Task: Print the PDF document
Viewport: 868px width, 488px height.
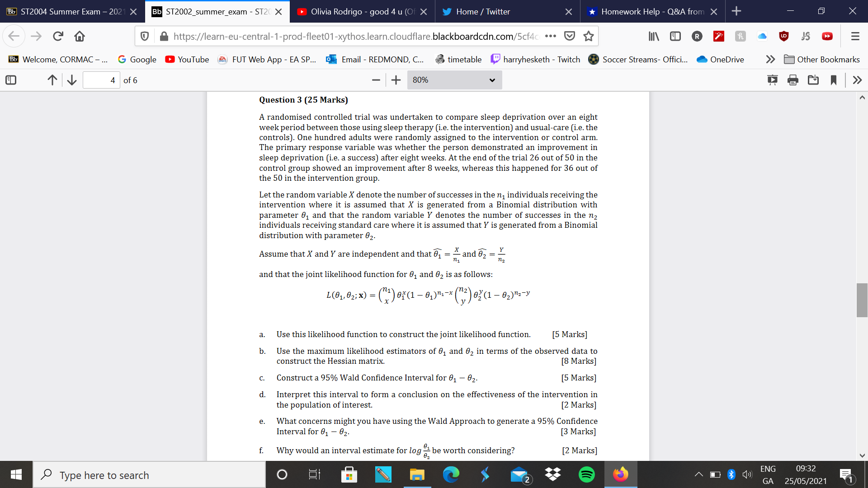Action: (x=792, y=80)
